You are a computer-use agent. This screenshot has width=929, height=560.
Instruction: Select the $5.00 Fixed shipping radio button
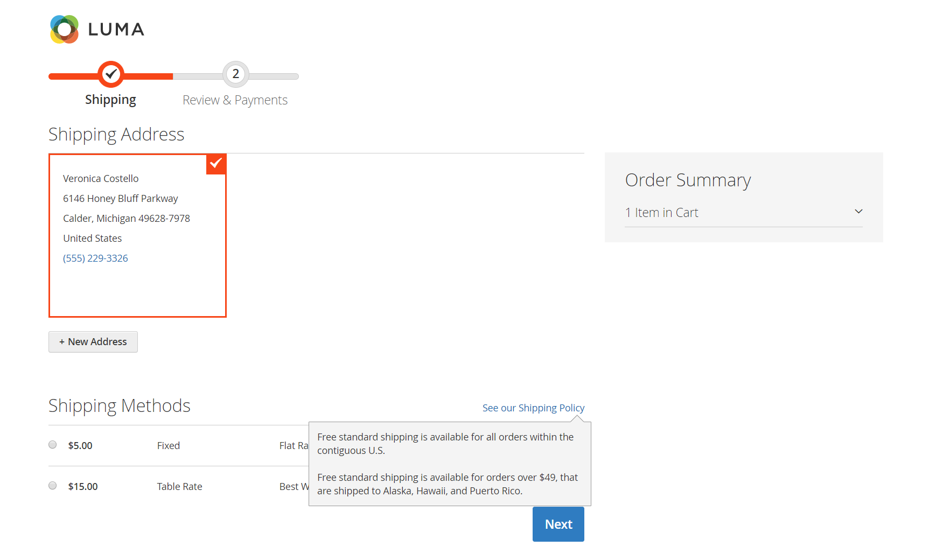(53, 445)
